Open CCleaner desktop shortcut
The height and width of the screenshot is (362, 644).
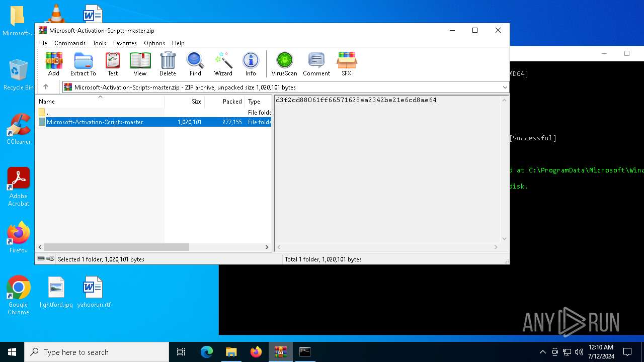coord(19,129)
